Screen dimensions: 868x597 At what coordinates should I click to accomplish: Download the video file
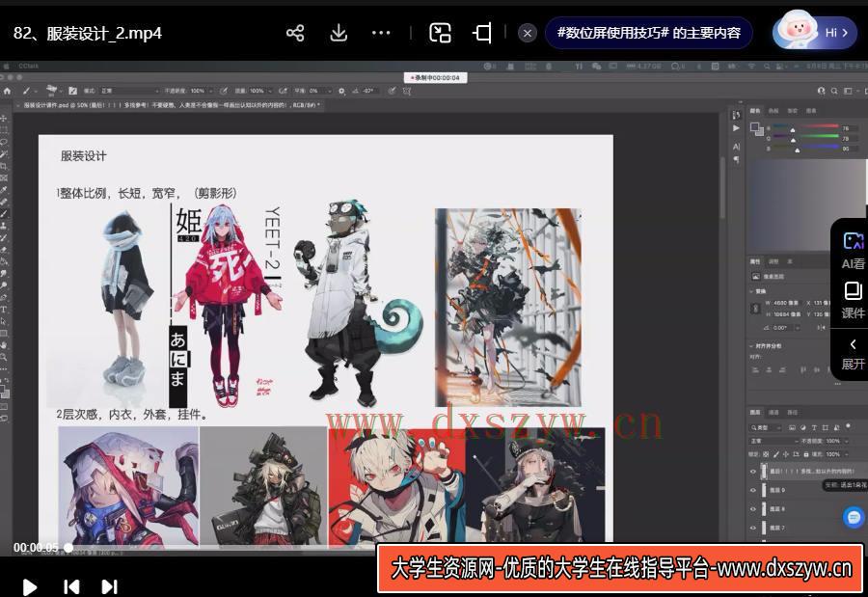click(339, 33)
